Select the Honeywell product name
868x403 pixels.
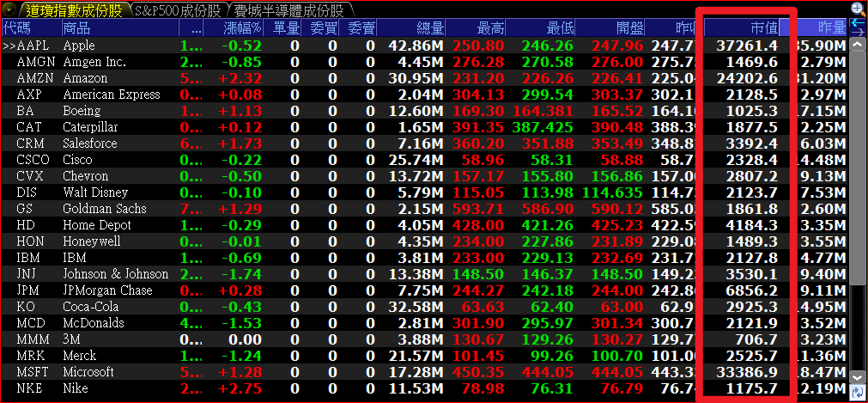(92, 241)
